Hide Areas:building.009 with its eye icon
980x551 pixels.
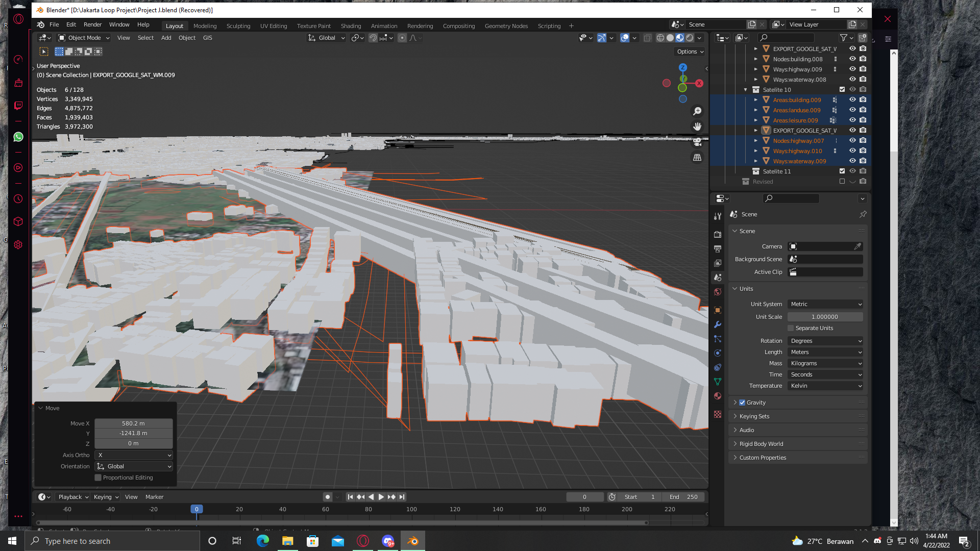point(852,100)
